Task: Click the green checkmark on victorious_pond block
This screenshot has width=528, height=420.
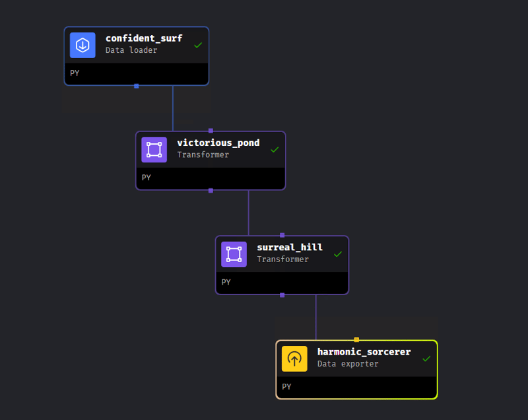Action: 275,149
